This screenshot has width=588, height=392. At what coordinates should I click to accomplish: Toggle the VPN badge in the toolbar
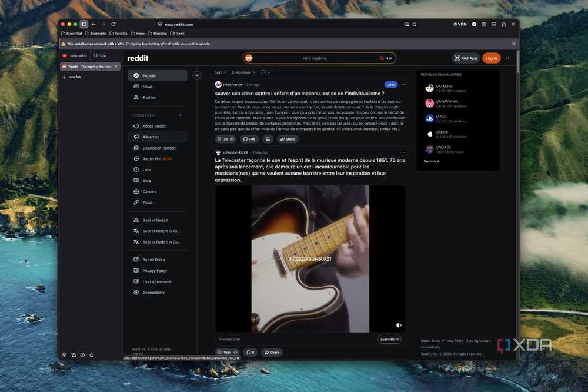(460, 24)
